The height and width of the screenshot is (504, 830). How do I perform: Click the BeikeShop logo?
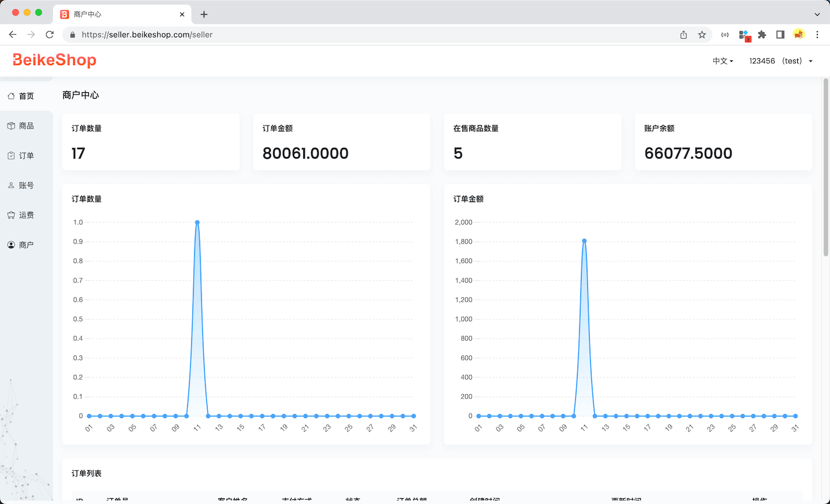(55, 60)
